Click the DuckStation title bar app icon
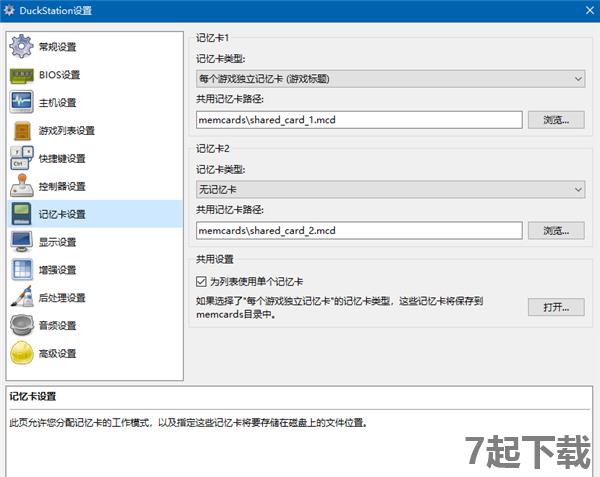Image resolution: width=600 pixels, height=477 pixels. (9, 10)
